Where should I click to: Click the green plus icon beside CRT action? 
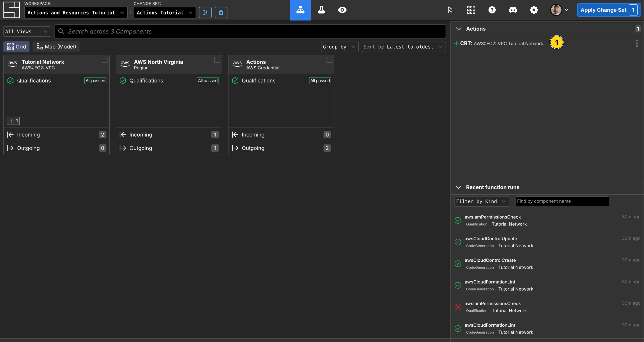pos(456,43)
